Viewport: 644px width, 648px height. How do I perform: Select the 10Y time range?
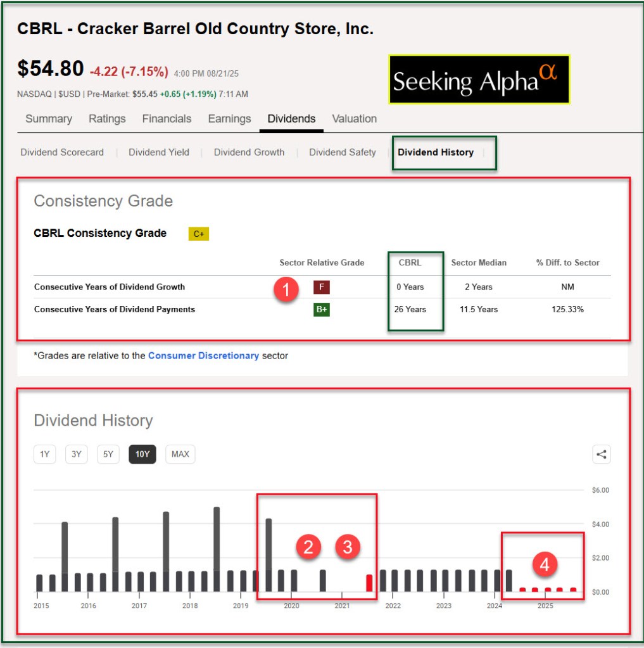coord(142,454)
